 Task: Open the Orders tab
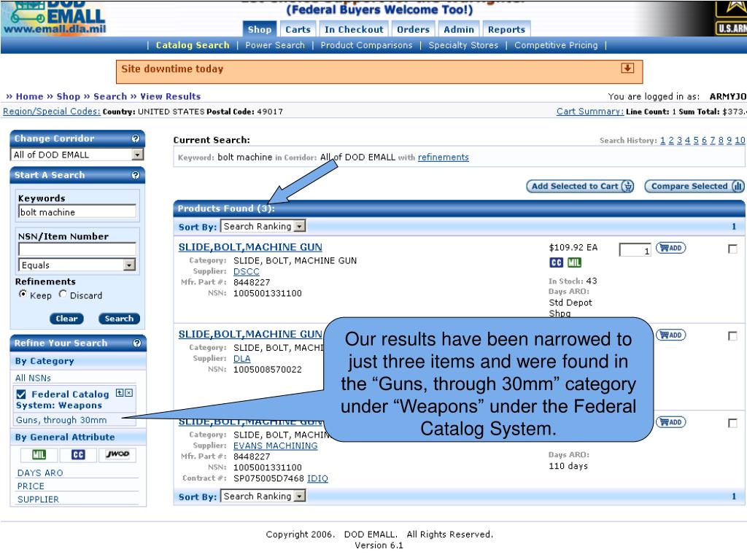tap(413, 29)
